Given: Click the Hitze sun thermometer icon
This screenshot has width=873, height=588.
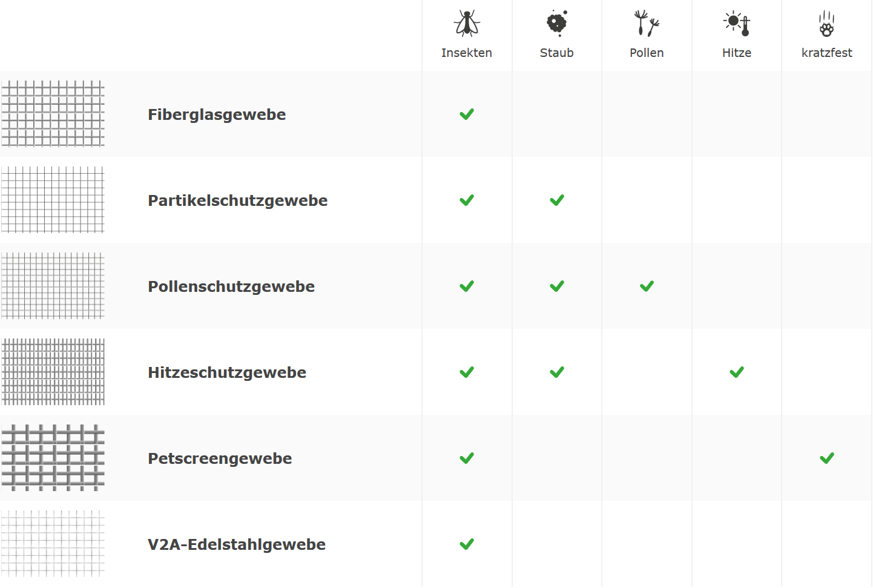Looking at the screenshot, I should [x=737, y=24].
